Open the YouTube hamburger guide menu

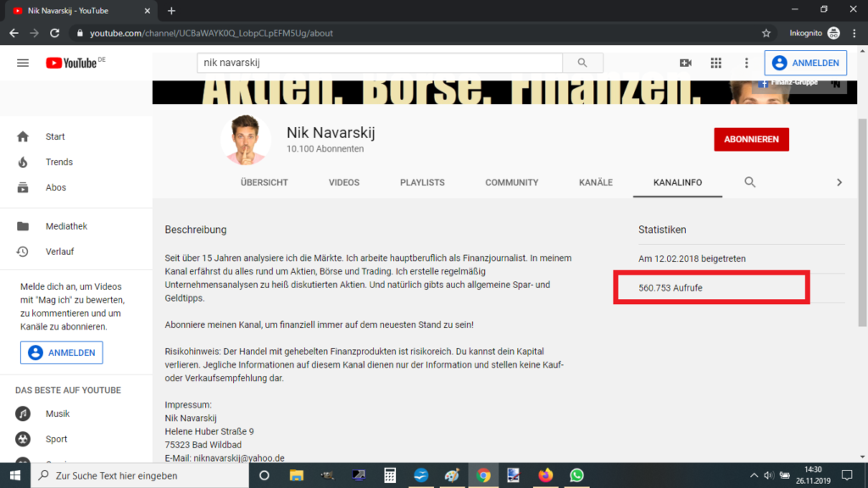23,63
